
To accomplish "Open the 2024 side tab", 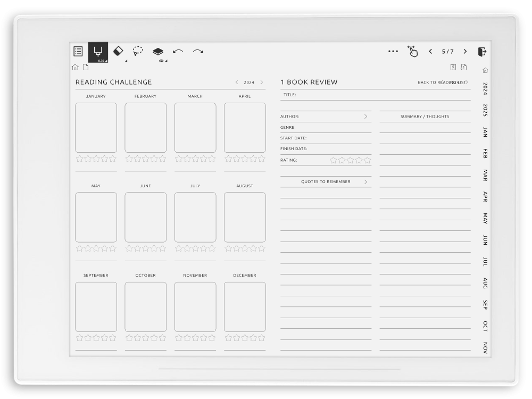I will click(485, 88).
